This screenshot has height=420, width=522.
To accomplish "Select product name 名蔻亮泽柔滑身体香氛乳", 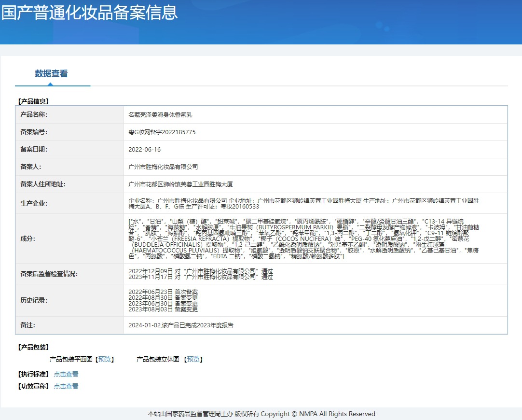I will (x=160, y=115).
